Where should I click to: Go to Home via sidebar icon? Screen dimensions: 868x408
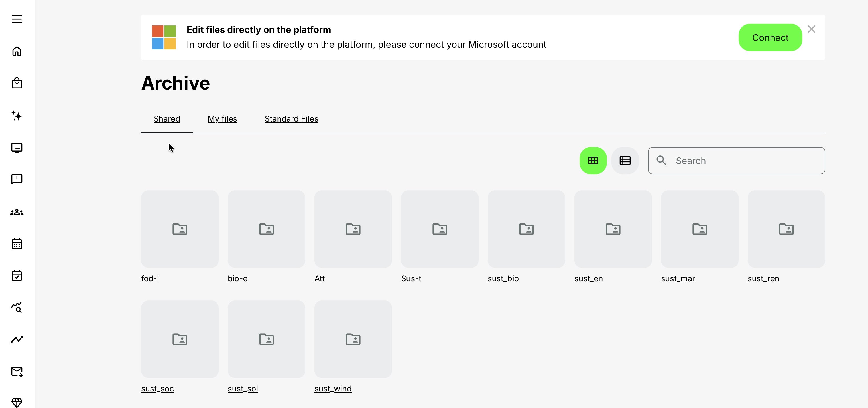(x=17, y=51)
